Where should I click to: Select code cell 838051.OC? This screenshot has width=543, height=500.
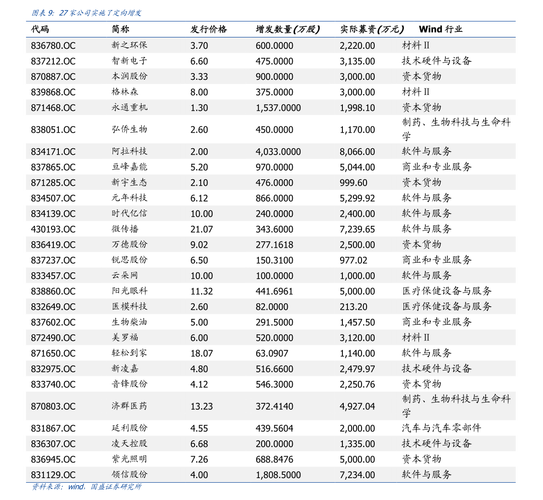pyautogui.click(x=53, y=130)
